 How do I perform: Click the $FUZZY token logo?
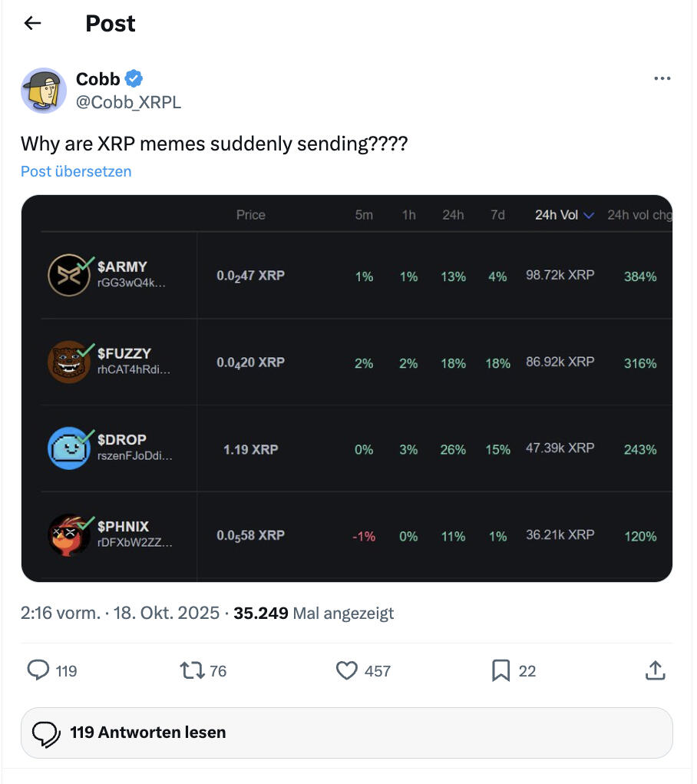(68, 362)
